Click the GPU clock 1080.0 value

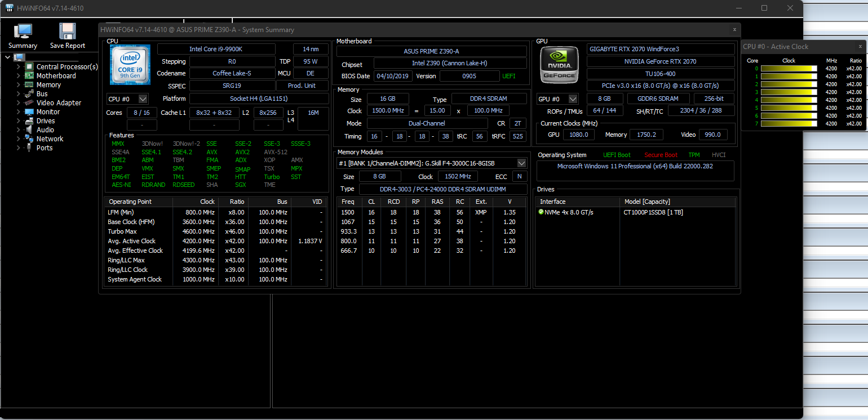click(x=578, y=135)
